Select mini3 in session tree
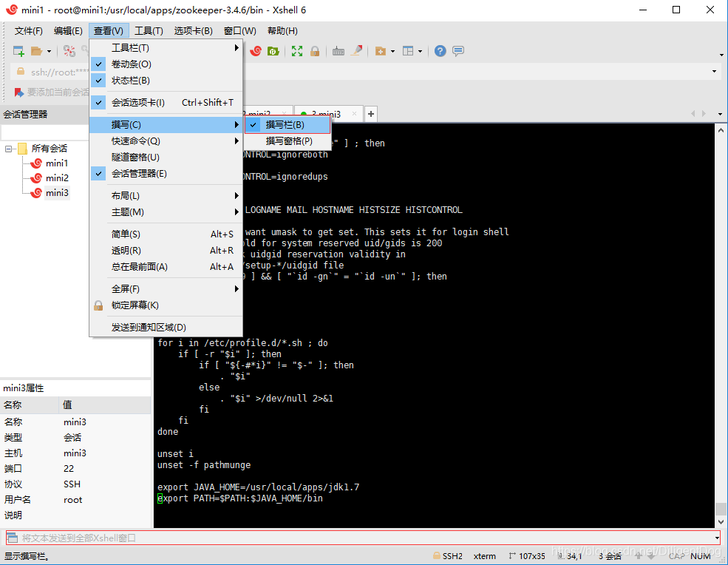The width and height of the screenshot is (728, 565). coord(57,193)
